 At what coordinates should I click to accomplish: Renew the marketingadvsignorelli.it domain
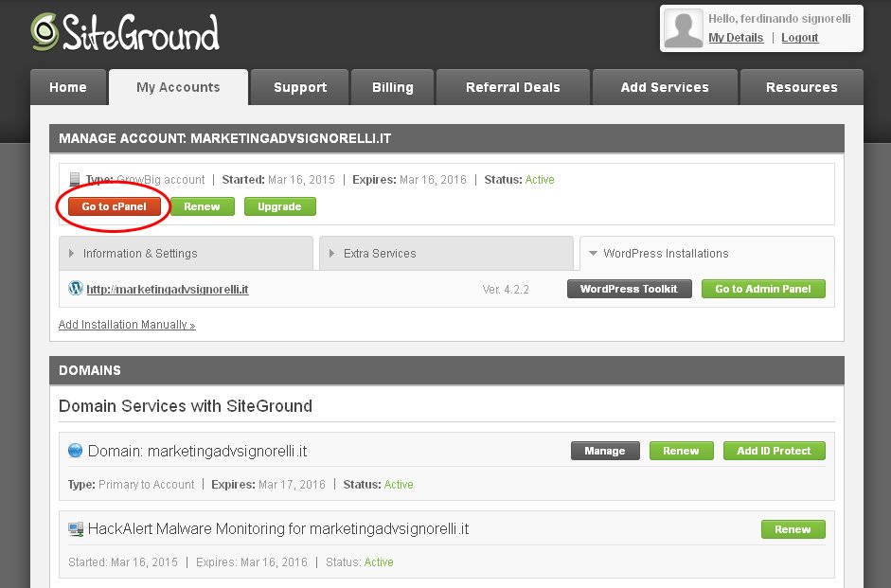point(681,451)
